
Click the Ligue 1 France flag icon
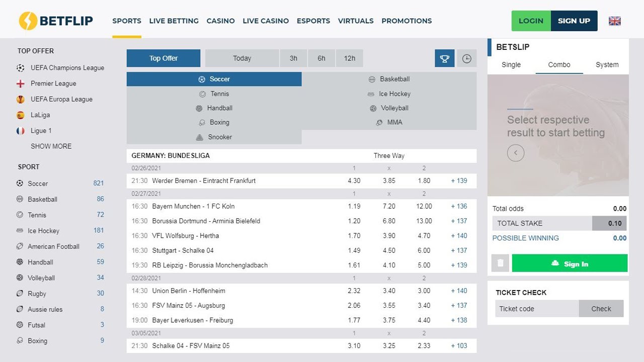point(21,131)
